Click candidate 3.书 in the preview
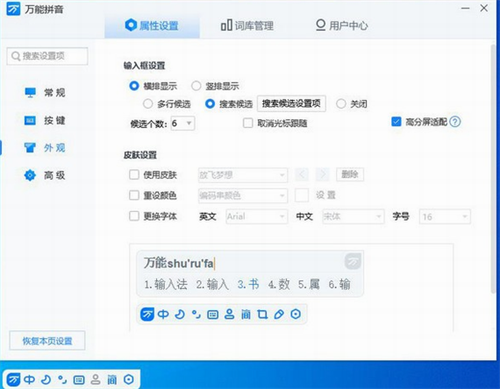Viewport: 500px width, 389px height. (x=248, y=284)
